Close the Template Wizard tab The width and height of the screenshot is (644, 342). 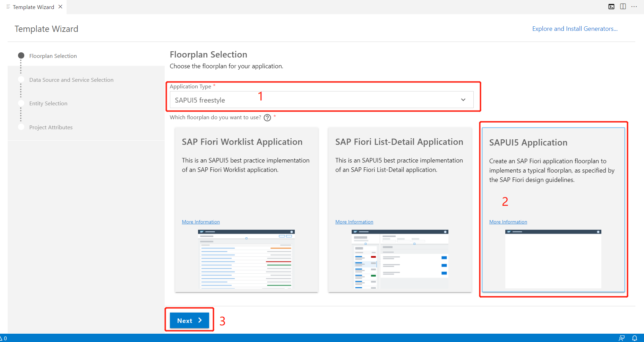(x=60, y=7)
